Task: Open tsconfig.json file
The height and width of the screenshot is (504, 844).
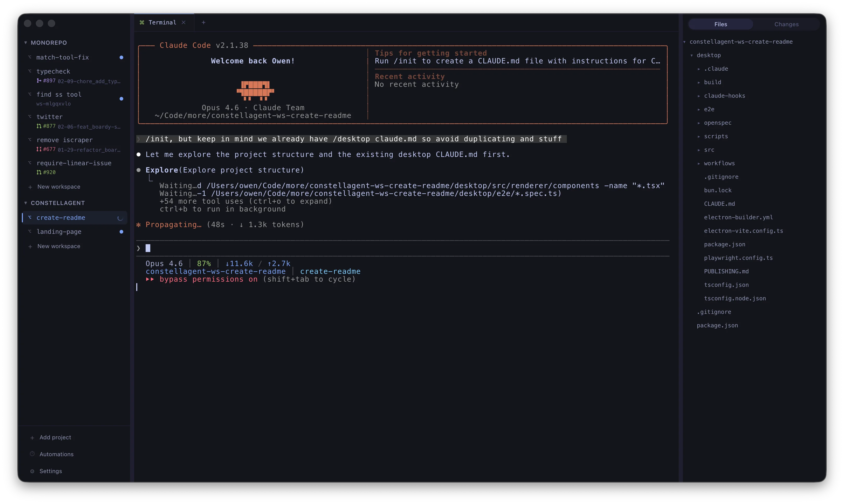Action: 726,285
